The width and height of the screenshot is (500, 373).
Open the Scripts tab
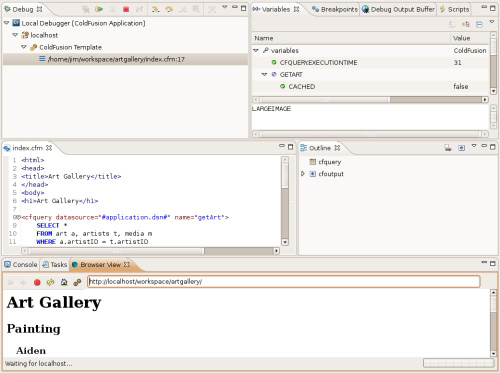(454, 9)
